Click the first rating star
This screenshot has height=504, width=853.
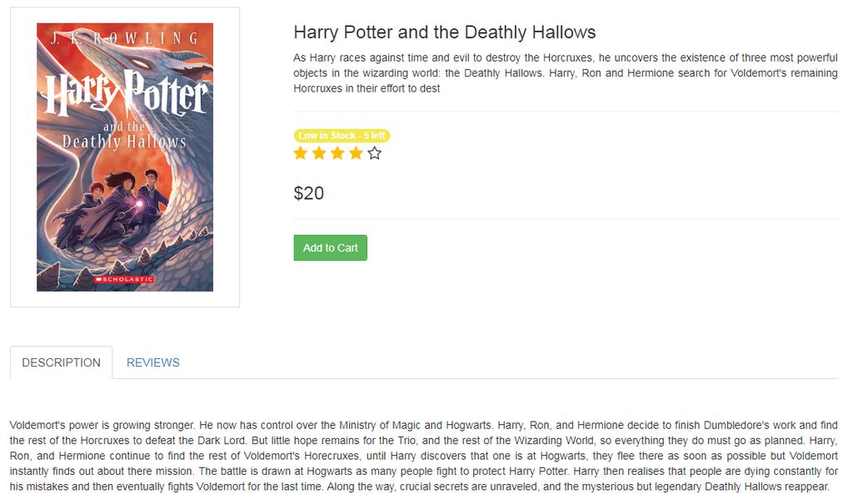pyautogui.click(x=300, y=153)
